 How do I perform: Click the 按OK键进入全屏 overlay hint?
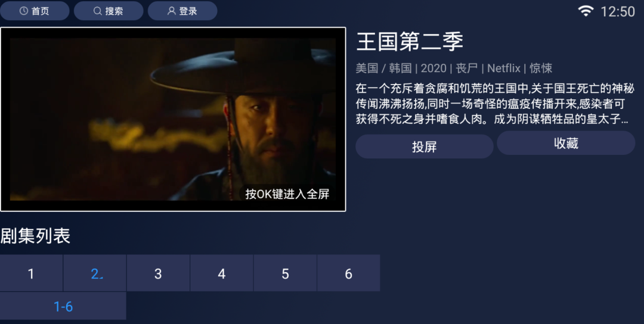click(287, 194)
